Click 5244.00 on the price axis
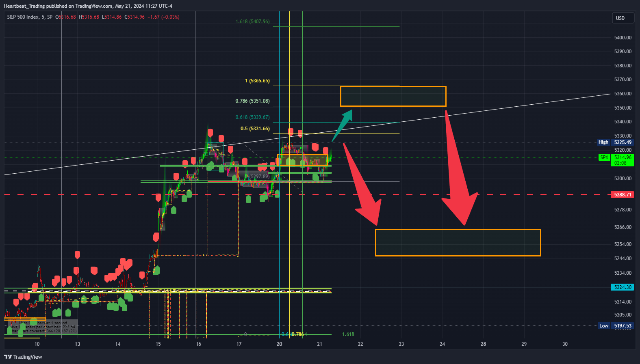 coord(623,258)
